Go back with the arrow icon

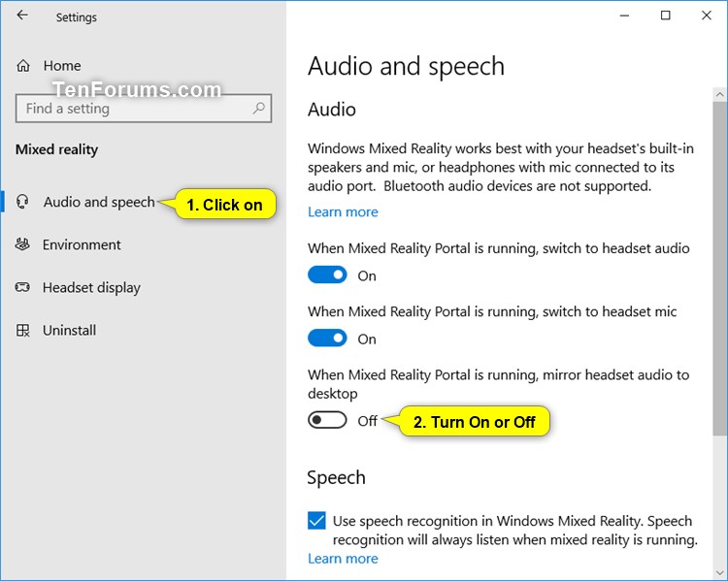[22, 16]
